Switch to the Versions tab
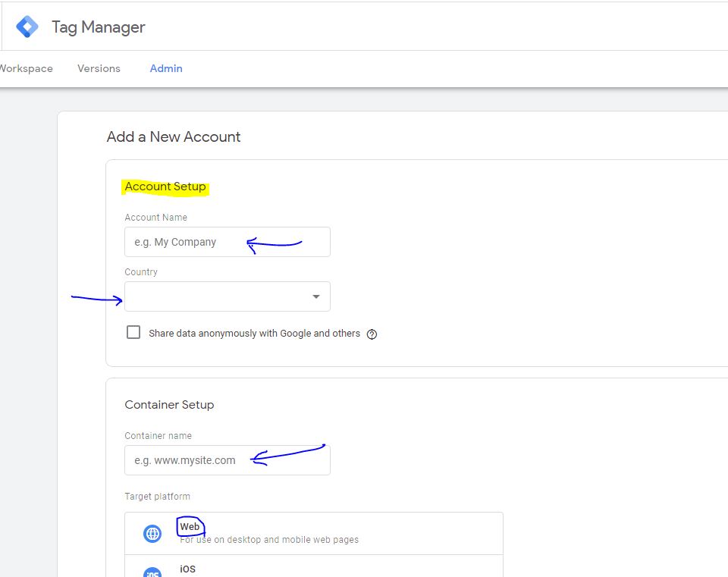This screenshot has width=728, height=577. 99,68
